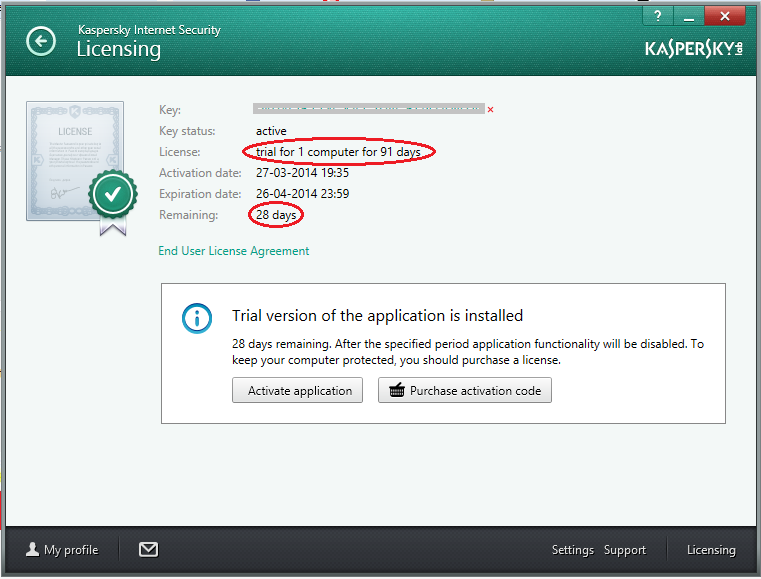This screenshot has height=579, width=761.
Task: Click the blue information icon
Action: click(197, 318)
